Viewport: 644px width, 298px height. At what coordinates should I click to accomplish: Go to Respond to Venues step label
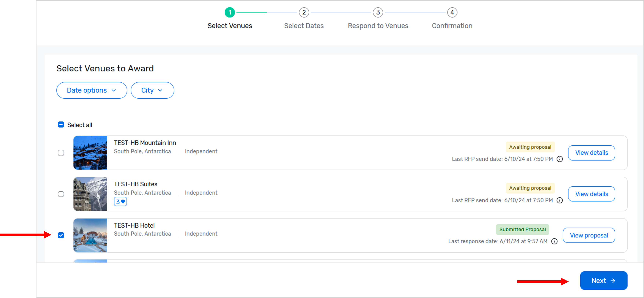click(x=378, y=26)
